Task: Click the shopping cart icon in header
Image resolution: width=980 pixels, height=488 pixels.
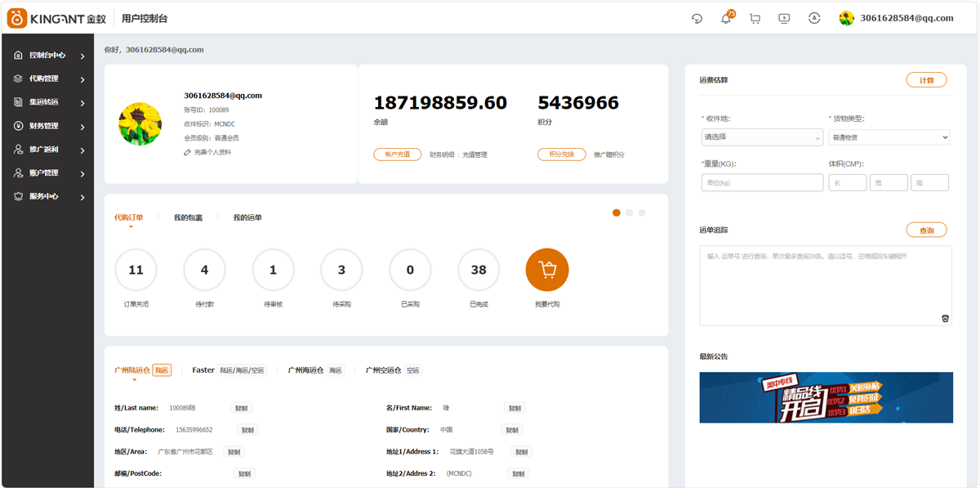Action: (x=755, y=19)
